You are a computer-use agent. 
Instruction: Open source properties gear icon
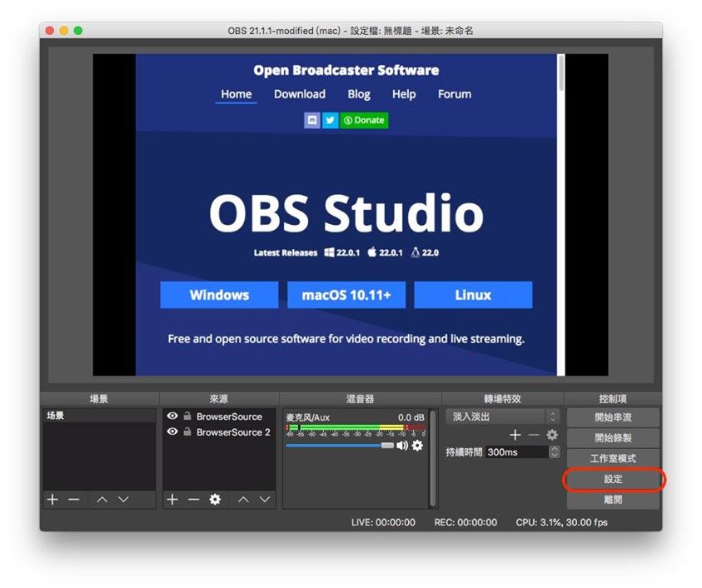click(x=215, y=500)
